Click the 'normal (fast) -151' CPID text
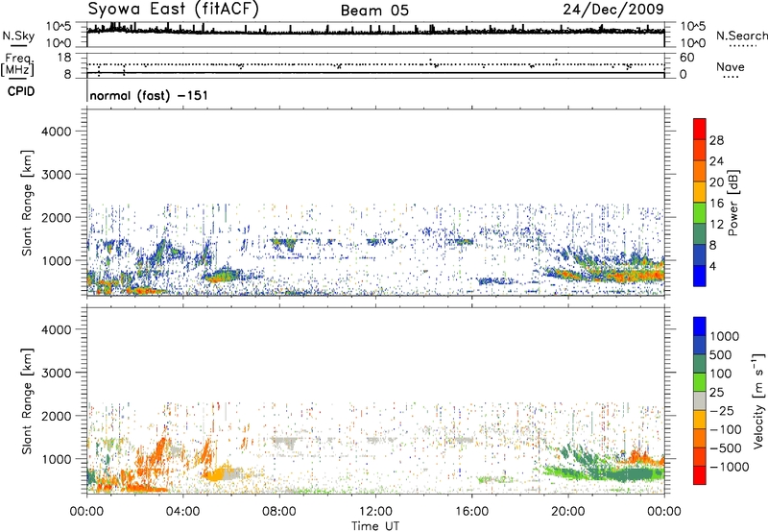The image size is (768, 532). 149,95
